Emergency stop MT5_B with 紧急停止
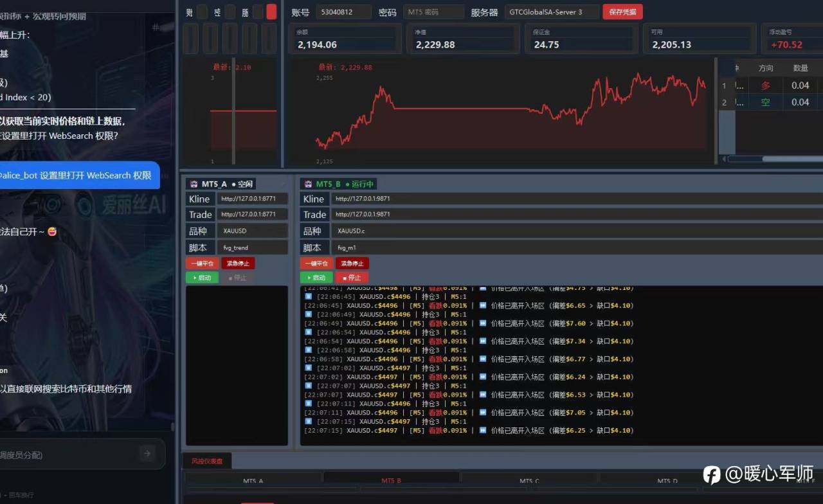The image size is (823, 504). coord(352,263)
